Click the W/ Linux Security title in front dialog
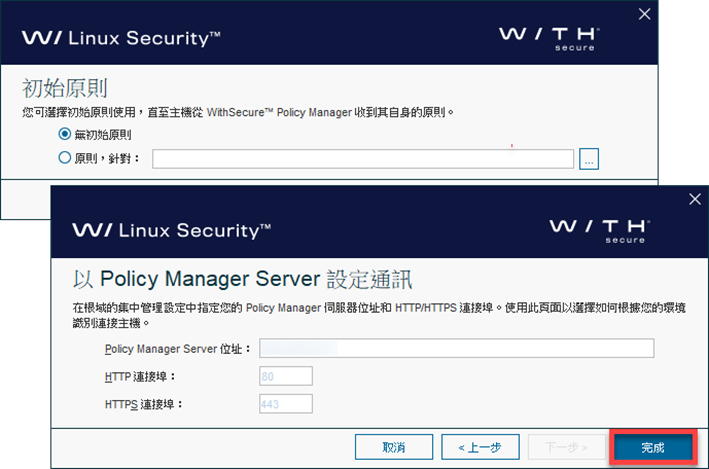 pos(171,230)
